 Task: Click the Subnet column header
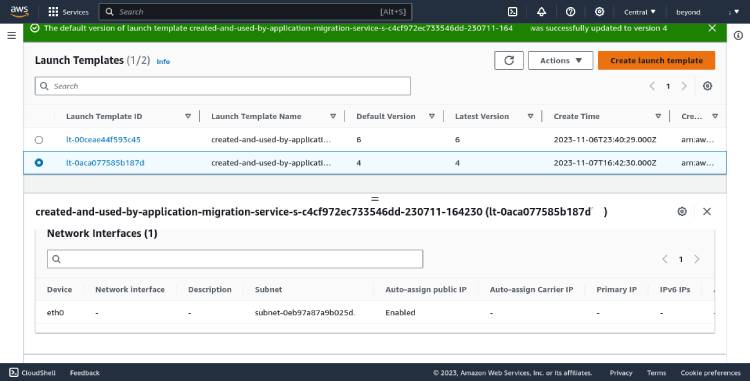(x=268, y=289)
